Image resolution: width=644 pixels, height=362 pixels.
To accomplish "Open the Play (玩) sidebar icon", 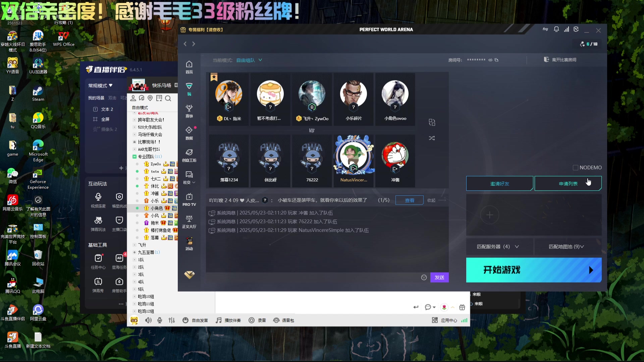I will coord(189,89).
